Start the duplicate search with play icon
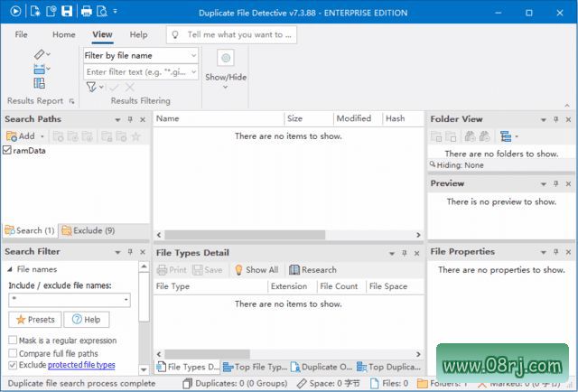578x392 pixels. 15,12
